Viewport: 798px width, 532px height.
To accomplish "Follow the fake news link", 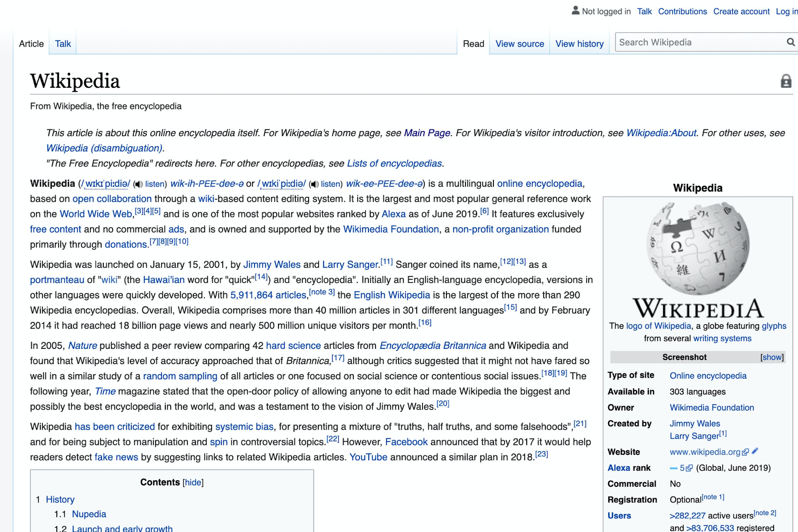I will 116,457.
